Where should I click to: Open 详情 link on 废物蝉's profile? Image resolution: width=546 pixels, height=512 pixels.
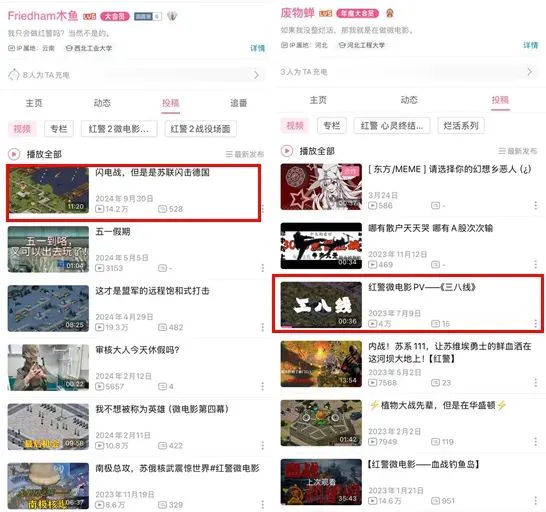point(530,45)
